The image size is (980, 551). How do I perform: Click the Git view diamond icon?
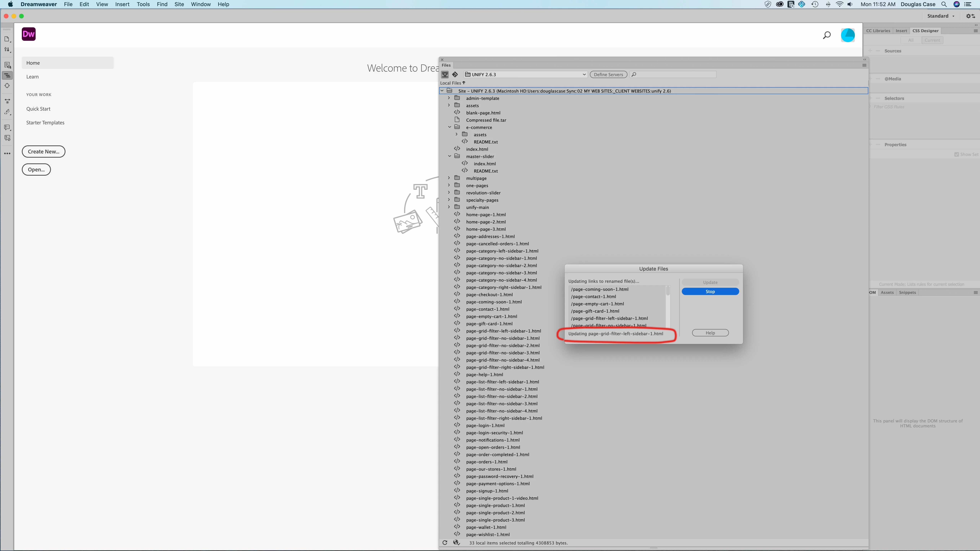455,75
